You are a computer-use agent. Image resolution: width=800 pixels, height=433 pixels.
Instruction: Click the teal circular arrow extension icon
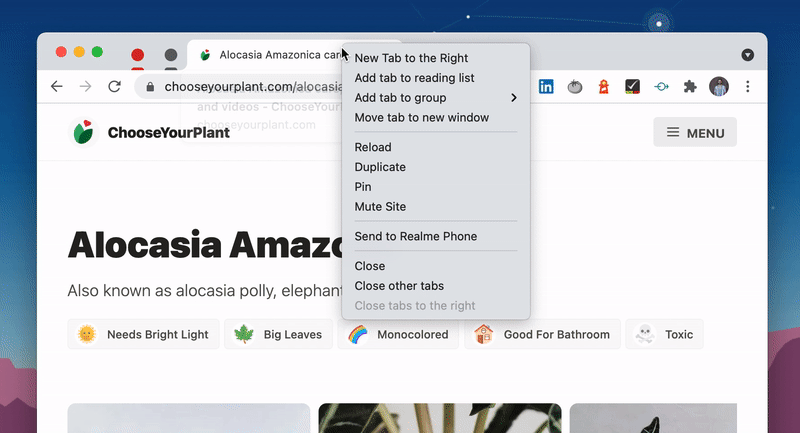pos(661,87)
